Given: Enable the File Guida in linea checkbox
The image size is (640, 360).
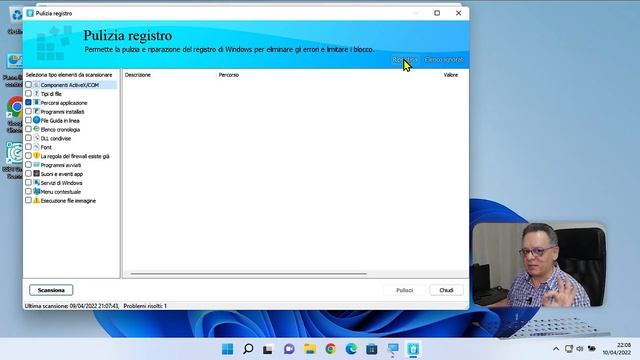Looking at the screenshot, I should 28,120.
